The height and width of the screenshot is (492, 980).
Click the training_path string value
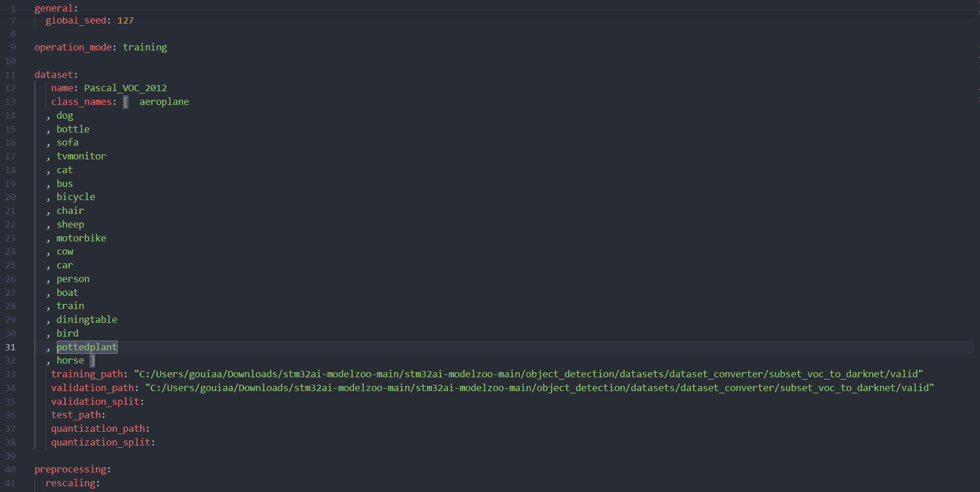point(528,374)
